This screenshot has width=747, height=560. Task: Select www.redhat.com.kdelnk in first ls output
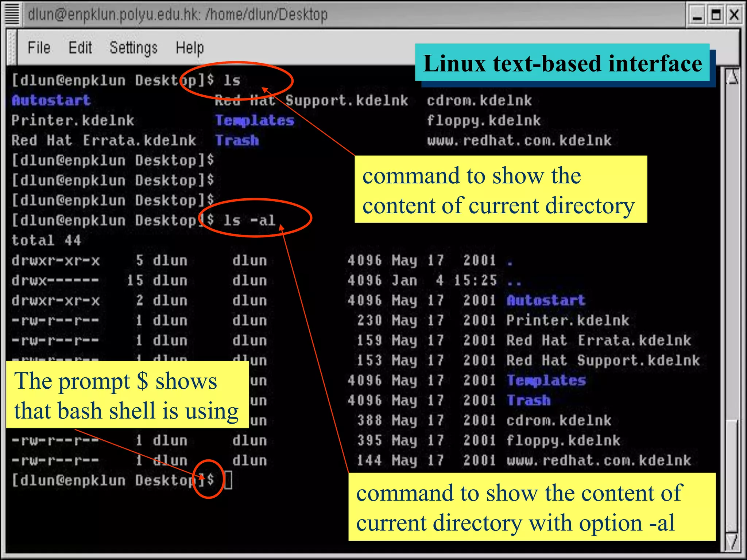click(x=519, y=140)
